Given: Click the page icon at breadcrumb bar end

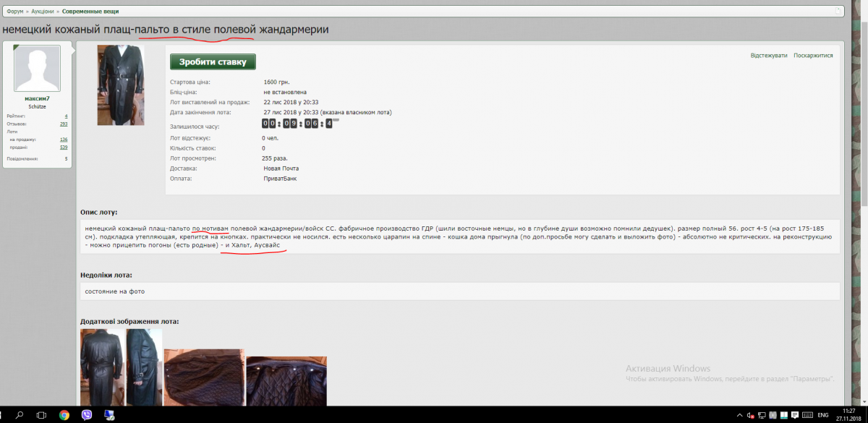Looking at the screenshot, I should pyautogui.click(x=838, y=11).
